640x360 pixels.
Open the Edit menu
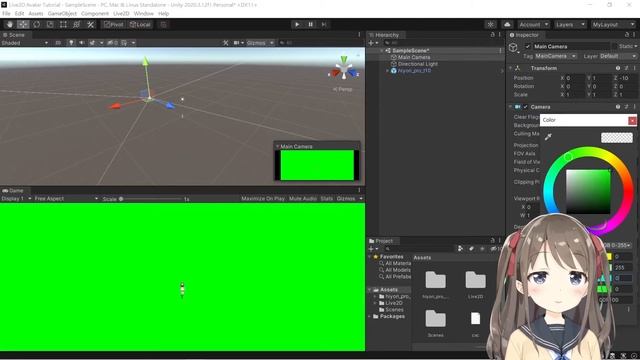pyautogui.click(x=19, y=13)
